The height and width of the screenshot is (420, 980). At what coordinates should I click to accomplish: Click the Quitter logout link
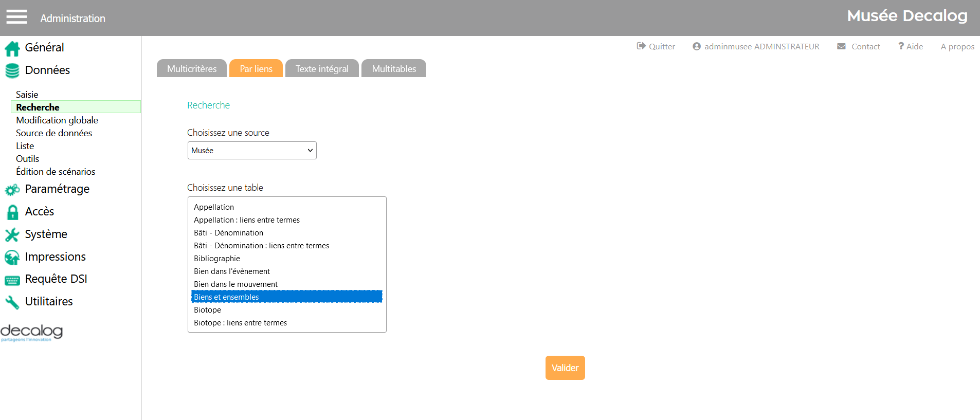click(656, 47)
